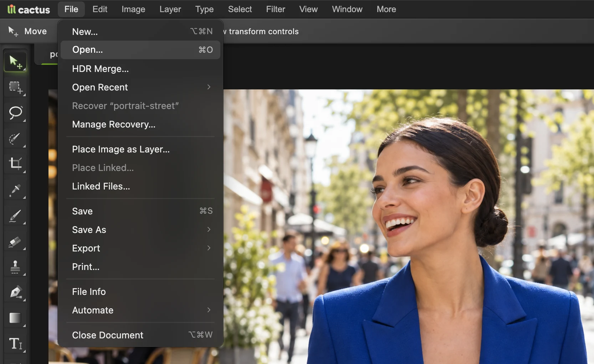Close the File menu via its title

point(71,9)
